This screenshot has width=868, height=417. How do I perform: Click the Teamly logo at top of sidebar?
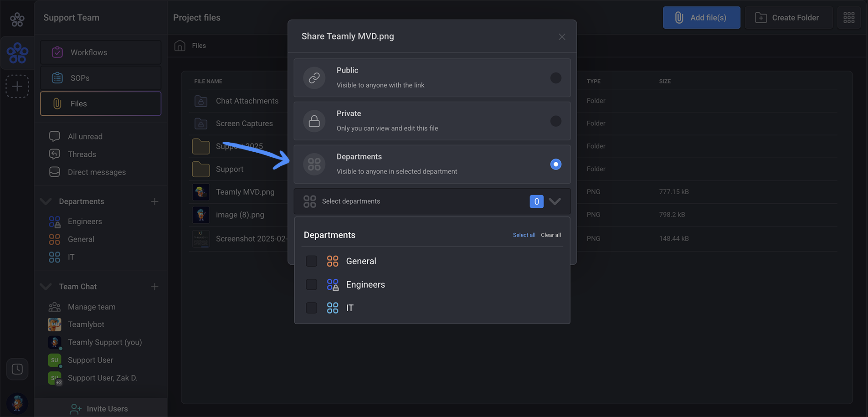[x=17, y=19]
